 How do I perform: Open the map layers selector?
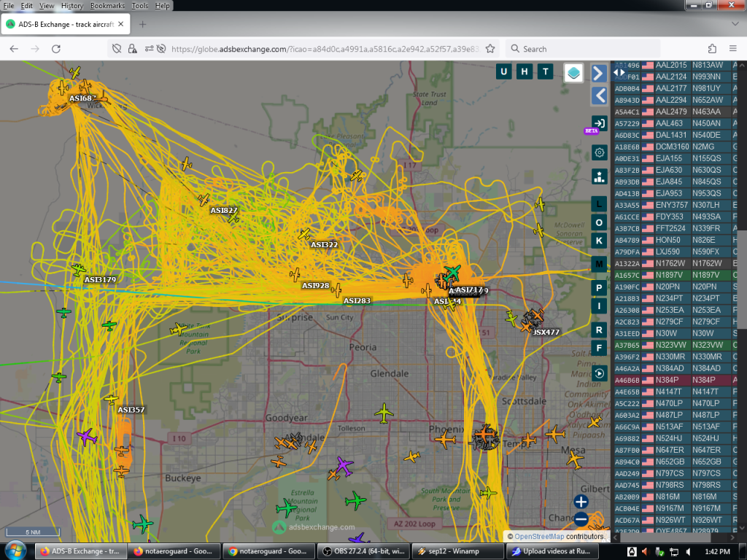573,73
